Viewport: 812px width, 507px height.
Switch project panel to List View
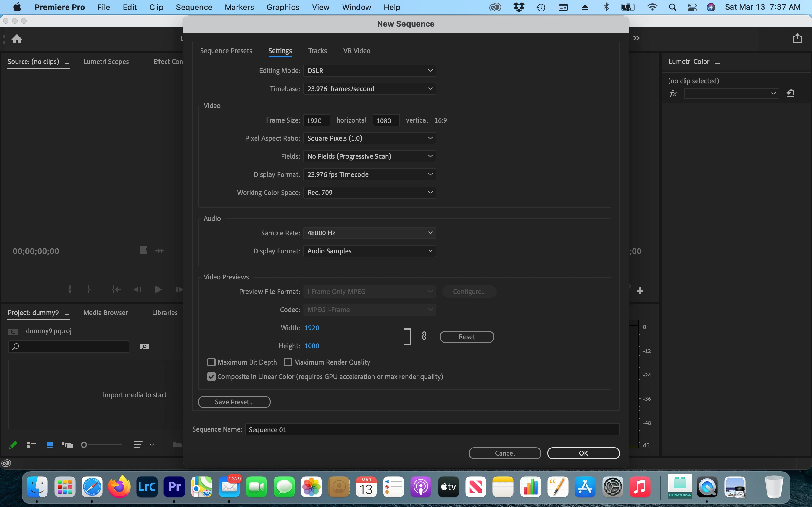[x=31, y=445]
